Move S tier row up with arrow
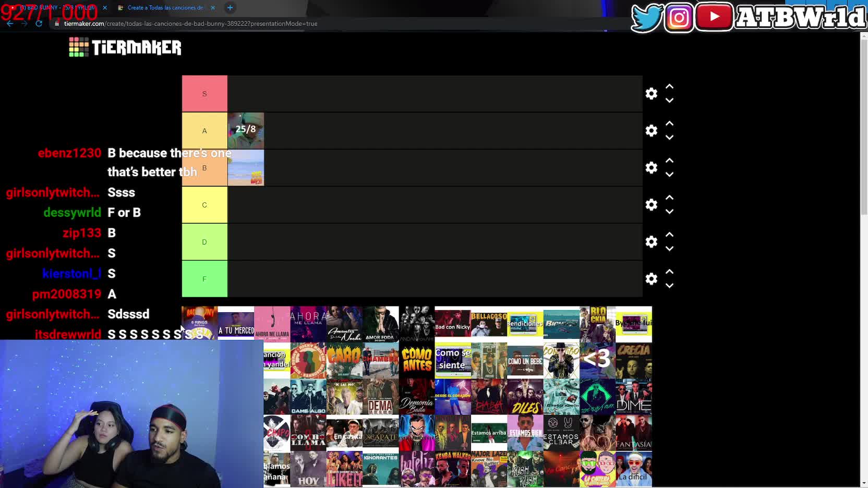This screenshot has height=488, width=868. (670, 87)
